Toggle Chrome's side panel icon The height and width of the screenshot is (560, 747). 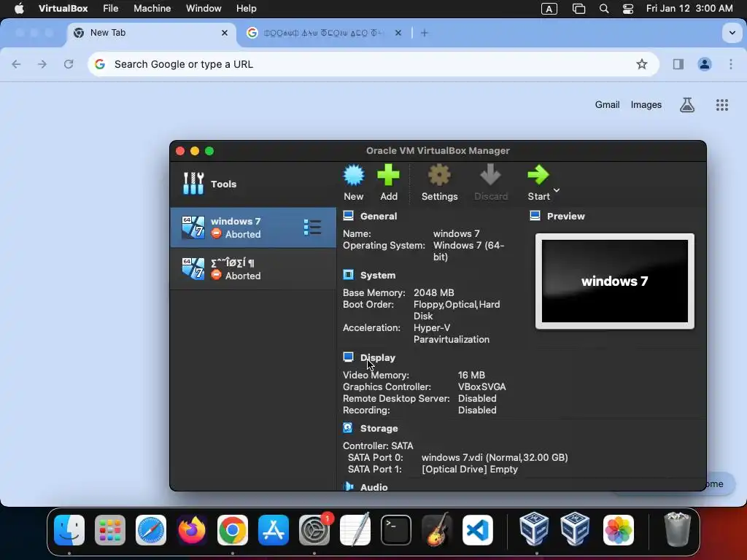678,64
